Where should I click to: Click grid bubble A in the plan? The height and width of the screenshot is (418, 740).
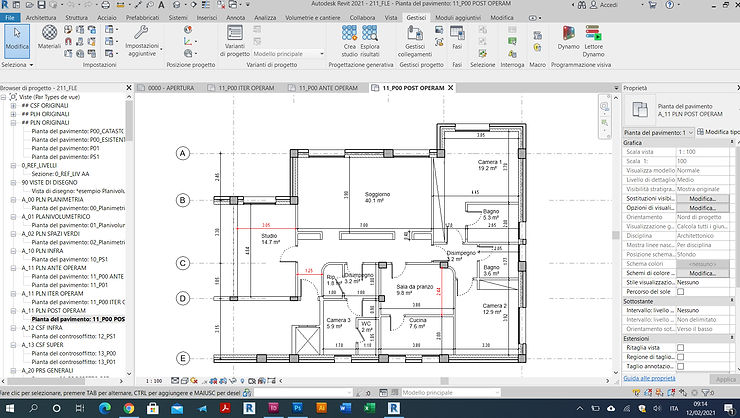click(183, 153)
